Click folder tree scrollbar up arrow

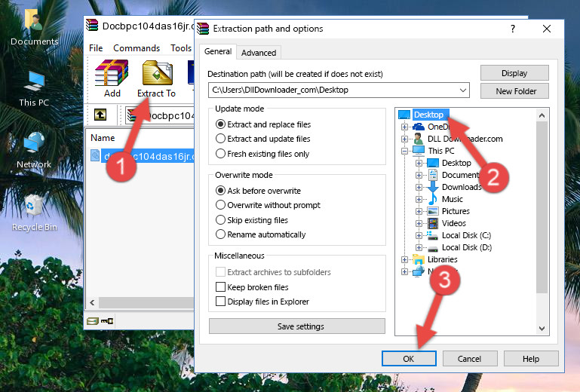(542, 115)
